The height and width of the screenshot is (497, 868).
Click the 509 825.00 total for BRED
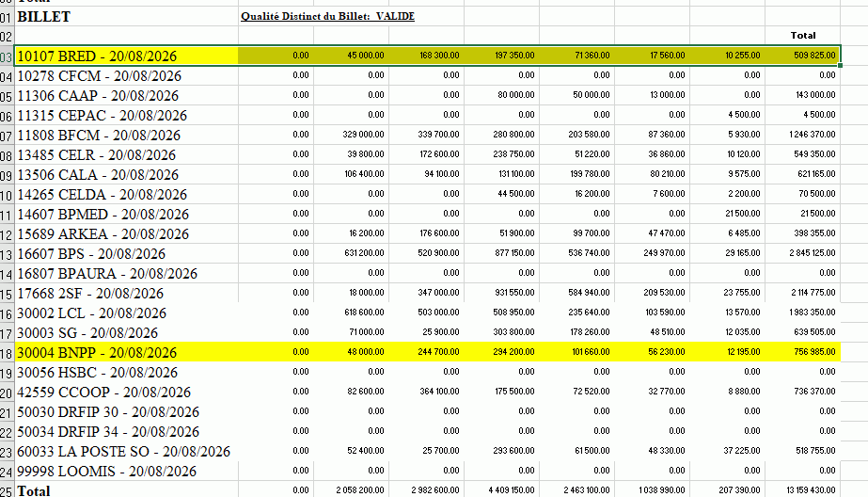[814, 56]
